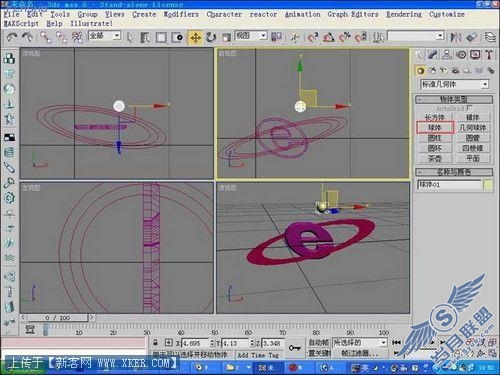The height and width of the screenshot is (375, 500).
Task: Open the Rendering menu
Action: click(404, 14)
